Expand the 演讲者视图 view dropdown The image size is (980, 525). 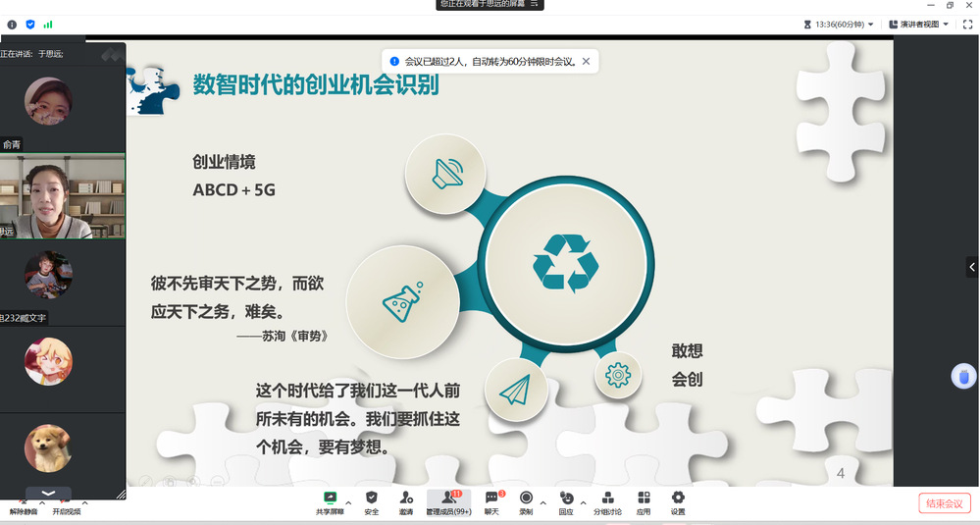918,24
